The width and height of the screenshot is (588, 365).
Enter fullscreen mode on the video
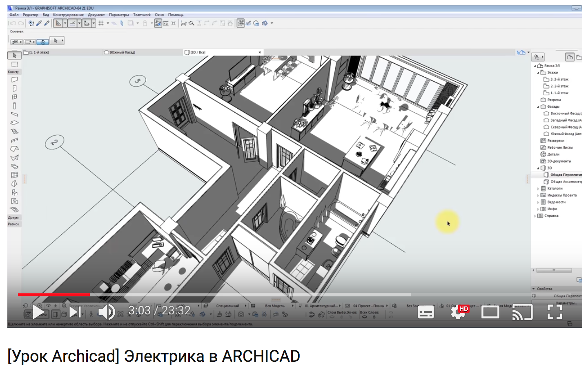click(x=555, y=312)
